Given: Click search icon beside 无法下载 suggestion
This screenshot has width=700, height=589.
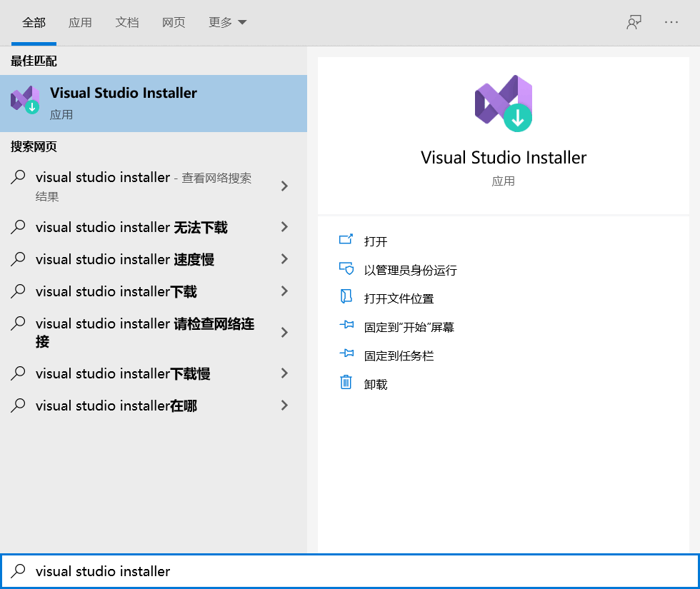Looking at the screenshot, I should coord(18,227).
